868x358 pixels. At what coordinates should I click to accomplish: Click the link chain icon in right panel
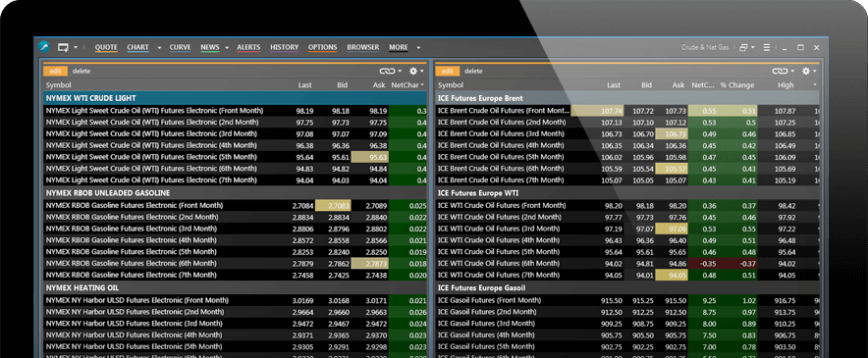tap(780, 71)
